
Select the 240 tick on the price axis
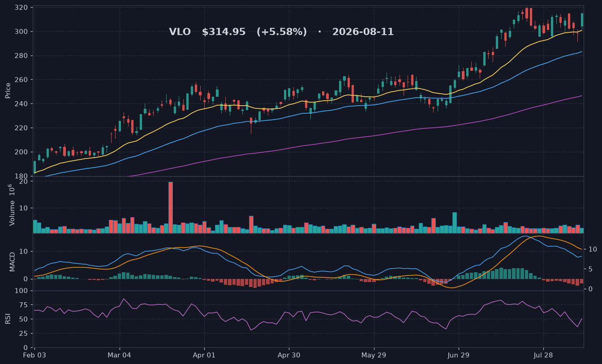(x=22, y=104)
